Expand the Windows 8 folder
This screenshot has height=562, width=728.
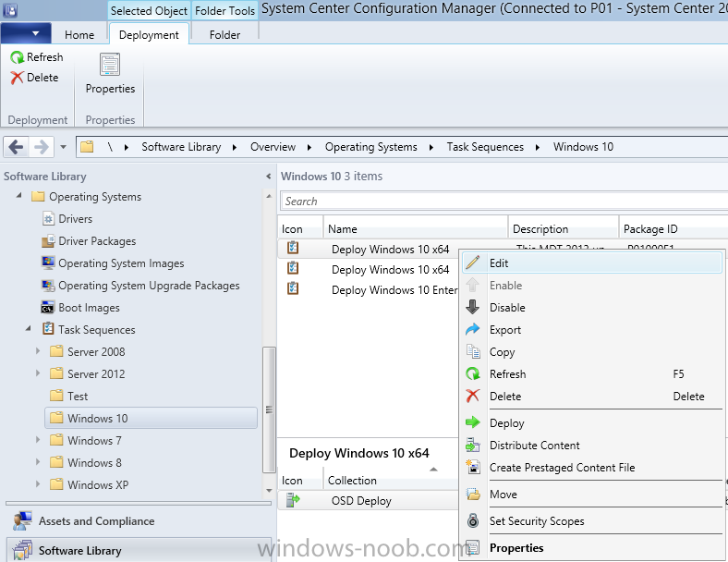[x=38, y=462]
